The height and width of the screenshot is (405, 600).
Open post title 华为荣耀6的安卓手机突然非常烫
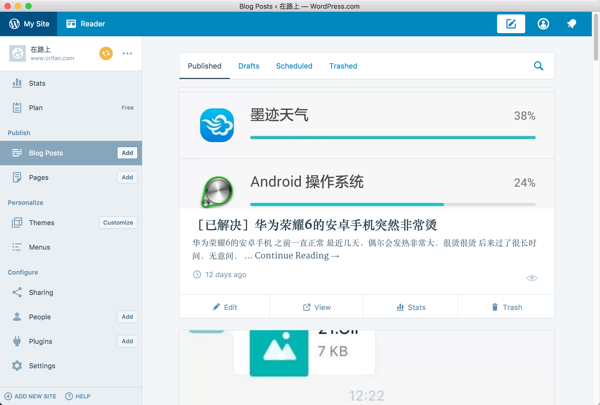click(x=317, y=225)
